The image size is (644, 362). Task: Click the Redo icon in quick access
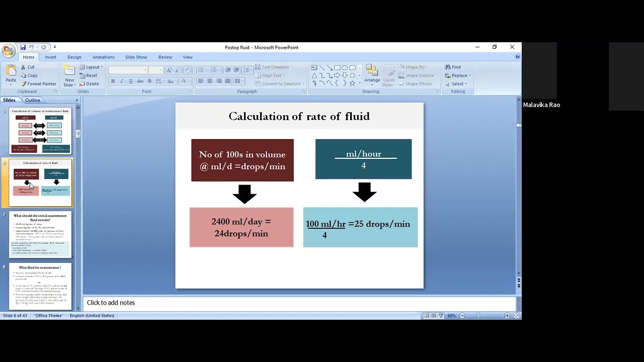43,47
